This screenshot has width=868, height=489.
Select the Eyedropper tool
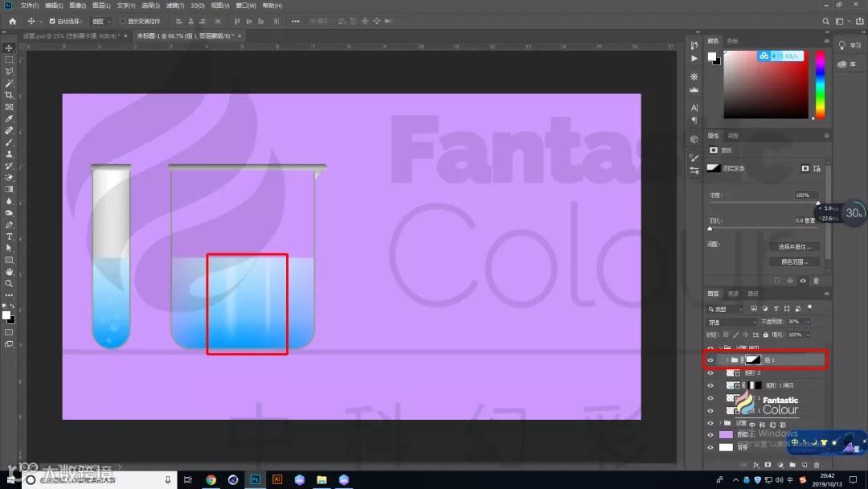pos(9,118)
